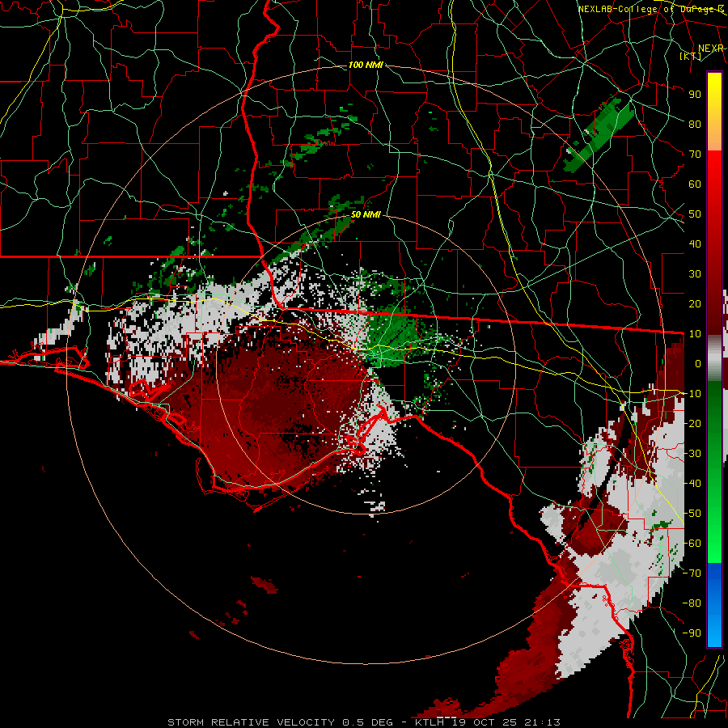Click the 0 value on the velocity scale
The image size is (728, 728).
[x=698, y=363]
